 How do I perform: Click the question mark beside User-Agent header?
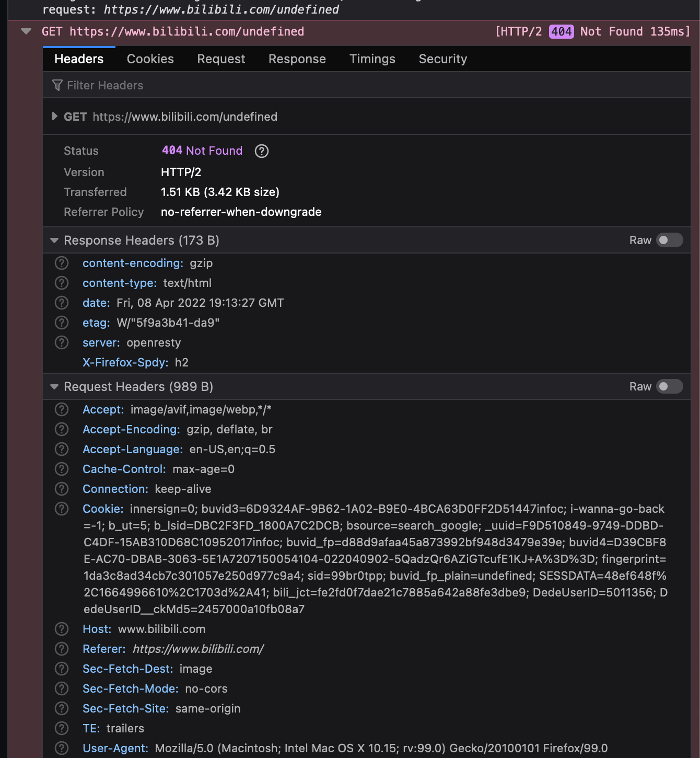click(61, 748)
